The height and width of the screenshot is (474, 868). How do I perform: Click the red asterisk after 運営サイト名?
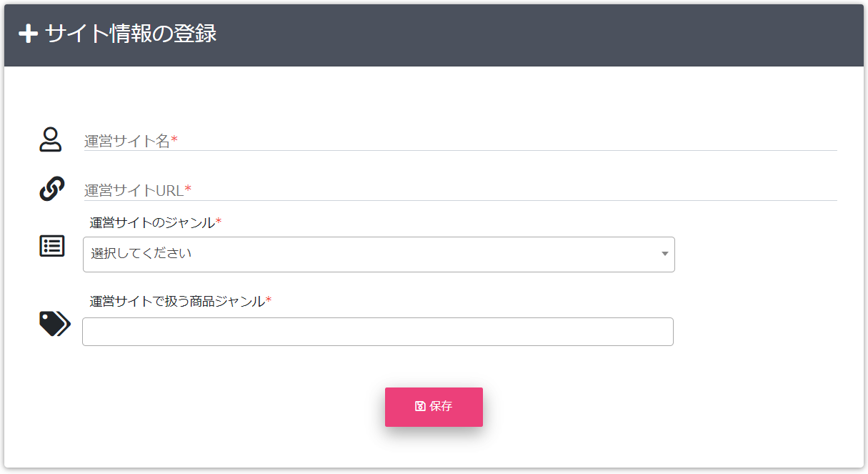174,140
